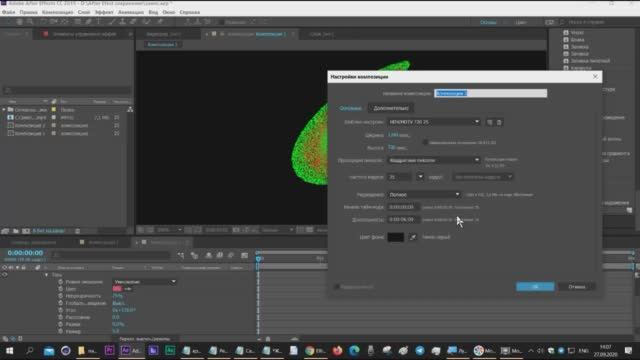This screenshot has height=360, width=640.
Task: Open the Файл menu
Action: coord(9,12)
